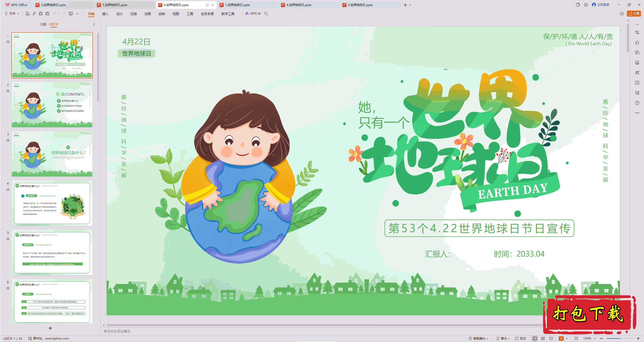
Task: Toggle star marker on slide 3
Action: (8, 140)
